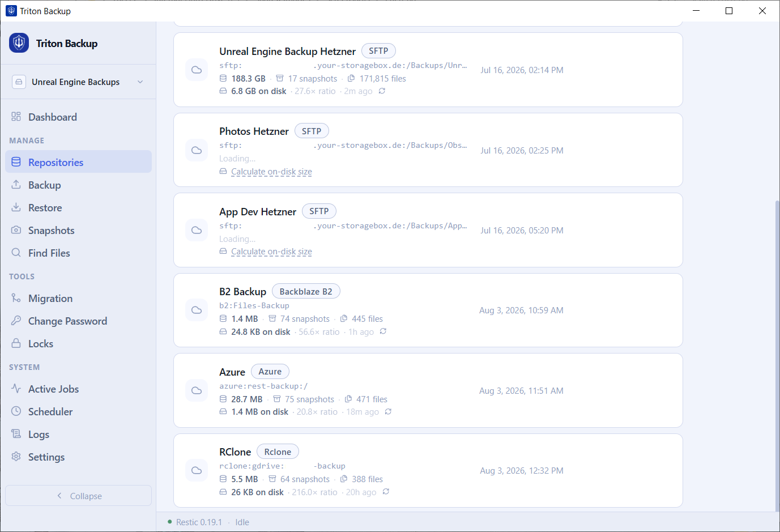Click the vertical scrollbar of repositories list
The width and height of the screenshot is (780, 532).
click(777, 355)
